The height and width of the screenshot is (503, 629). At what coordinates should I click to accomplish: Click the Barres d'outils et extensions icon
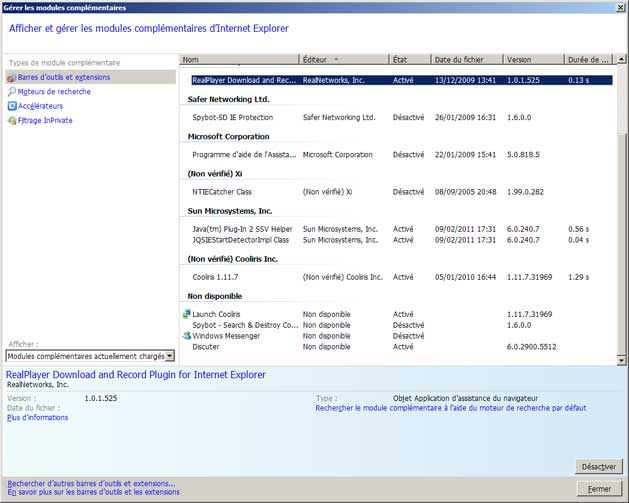coord(12,77)
